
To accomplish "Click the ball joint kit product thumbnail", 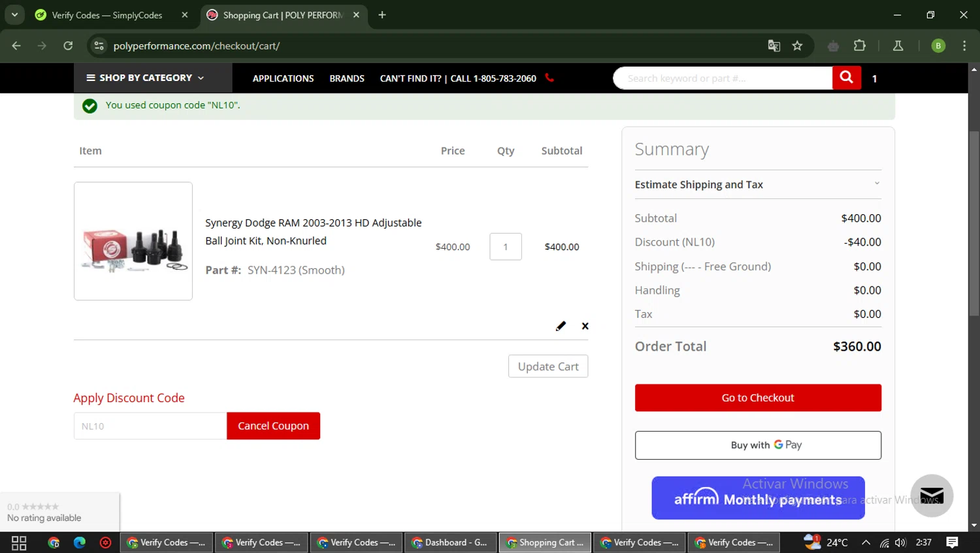I will (133, 241).
